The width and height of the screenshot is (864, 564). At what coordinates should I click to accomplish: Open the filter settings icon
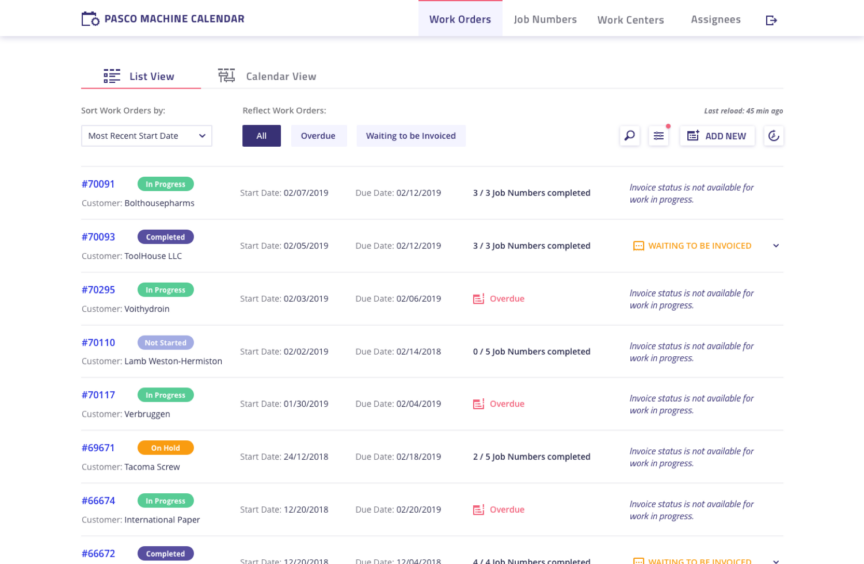pyautogui.click(x=658, y=136)
